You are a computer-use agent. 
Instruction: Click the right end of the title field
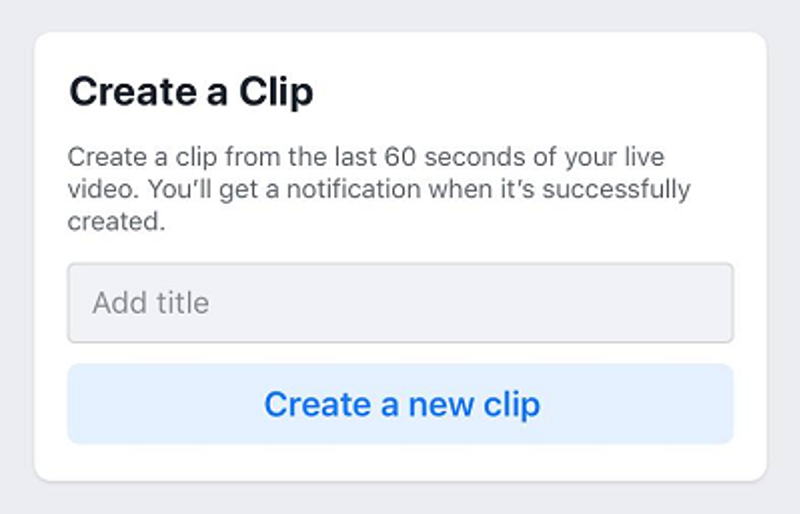click(x=710, y=303)
